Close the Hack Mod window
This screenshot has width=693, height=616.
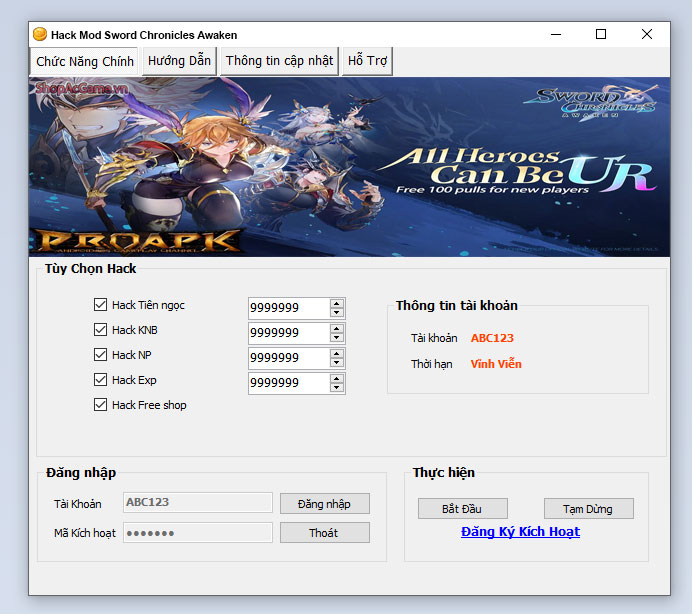point(647,34)
